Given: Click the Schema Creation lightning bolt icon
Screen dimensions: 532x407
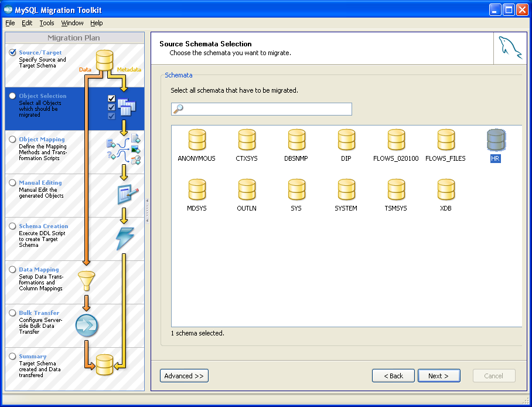Looking at the screenshot, I should click(x=125, y=239).
